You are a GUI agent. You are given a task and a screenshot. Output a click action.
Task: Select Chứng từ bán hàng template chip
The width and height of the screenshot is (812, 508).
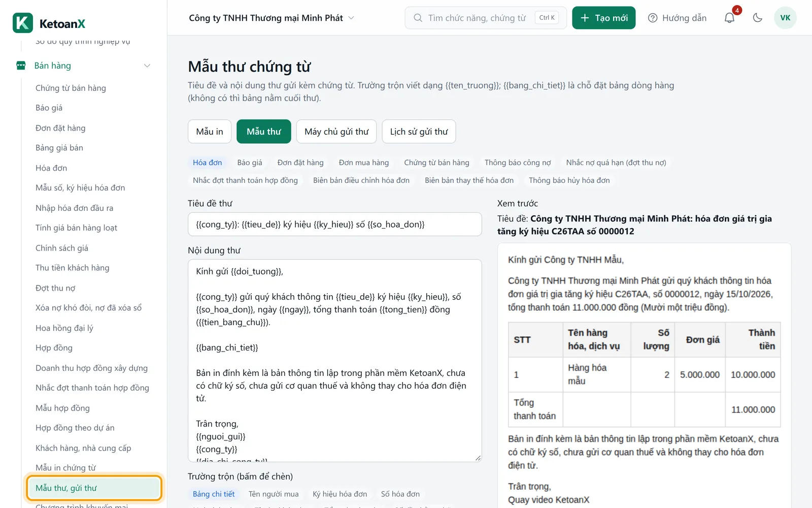pos(436,163)
